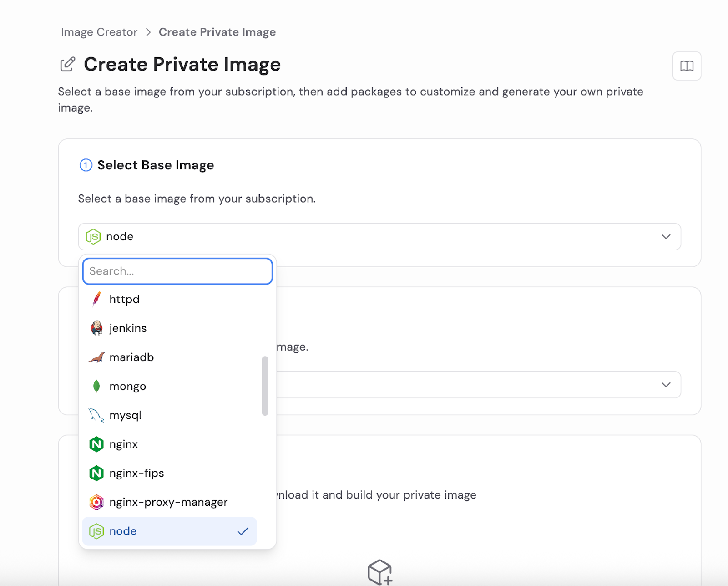Click the mariadb seal icon
728x586 pixels.
(96, 357)
